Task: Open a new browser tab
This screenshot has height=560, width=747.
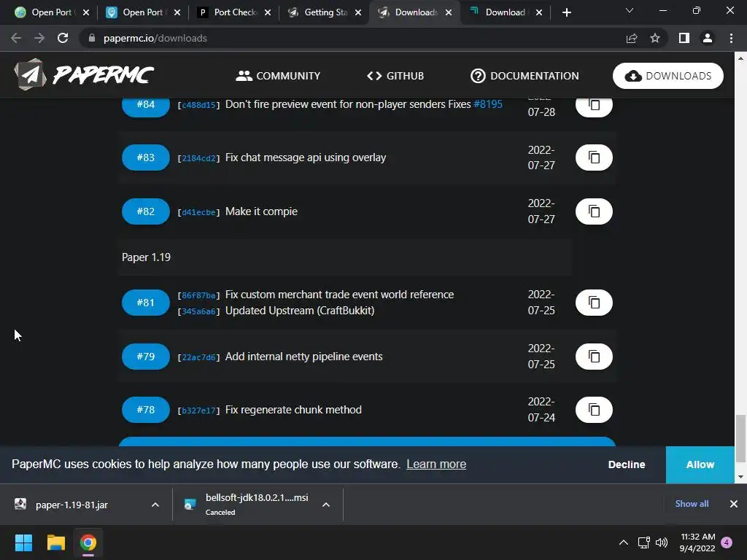Action: point(566,12)
